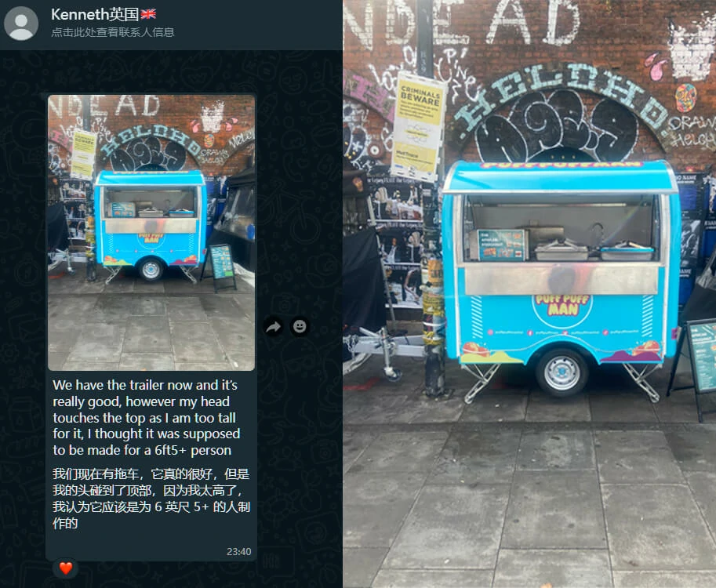
Task: Select the Chinese translation text below the message
Action: 151,499
